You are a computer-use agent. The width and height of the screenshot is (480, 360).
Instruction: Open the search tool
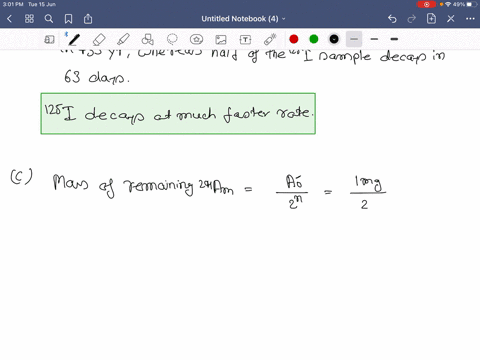point(49,19)
